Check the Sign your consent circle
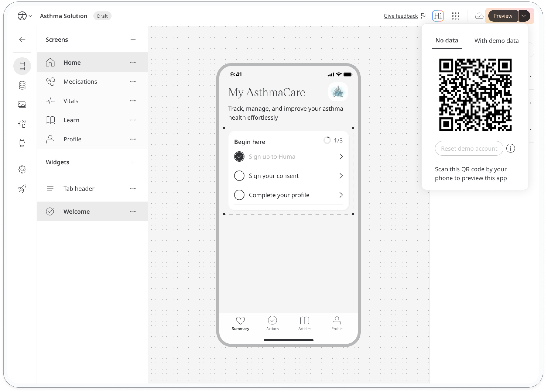 pos(239,176)
